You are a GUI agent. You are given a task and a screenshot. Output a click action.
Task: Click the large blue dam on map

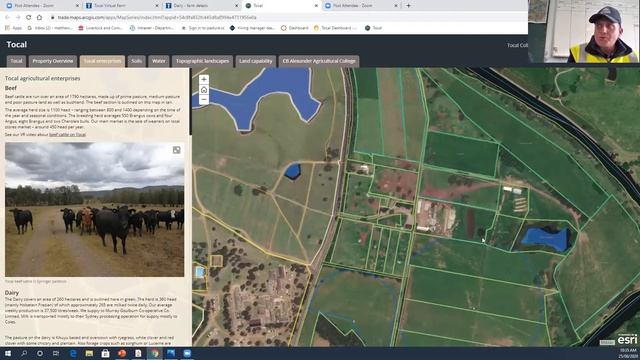(x=261, y=97)
